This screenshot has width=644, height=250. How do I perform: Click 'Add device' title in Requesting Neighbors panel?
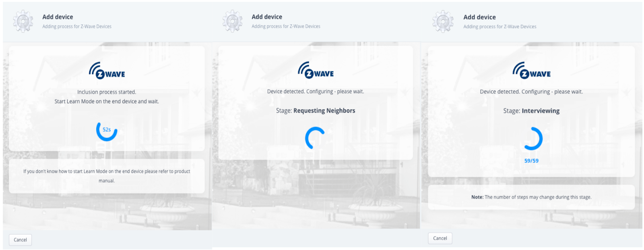(x=267, y=17)
